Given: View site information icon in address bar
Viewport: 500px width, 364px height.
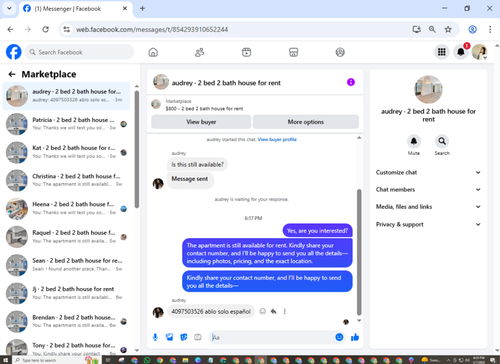Looking at the screenshot, I should click(67, 29).
